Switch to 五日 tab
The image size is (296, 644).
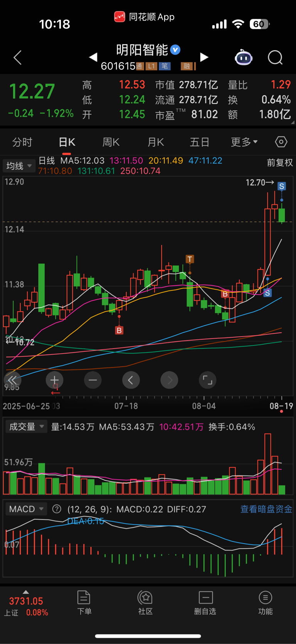(x=200, y=142)
